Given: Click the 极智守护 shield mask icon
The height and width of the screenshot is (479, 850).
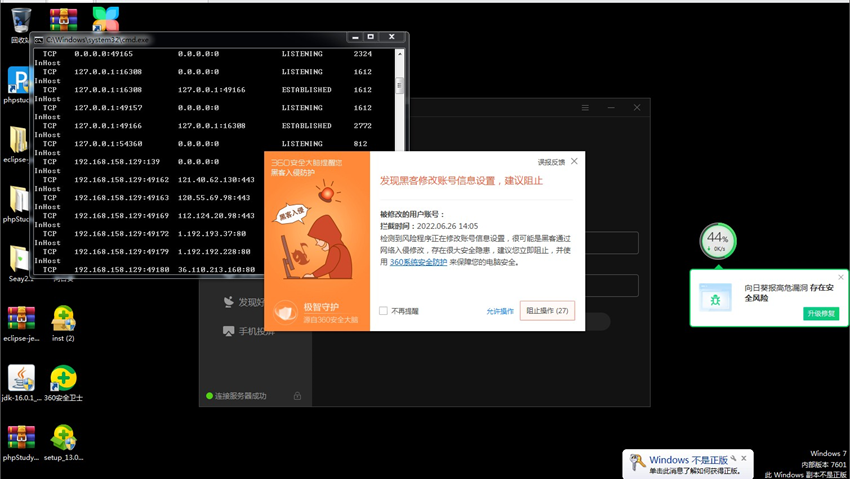Looking at the screenshot, I should pos(285,312).
